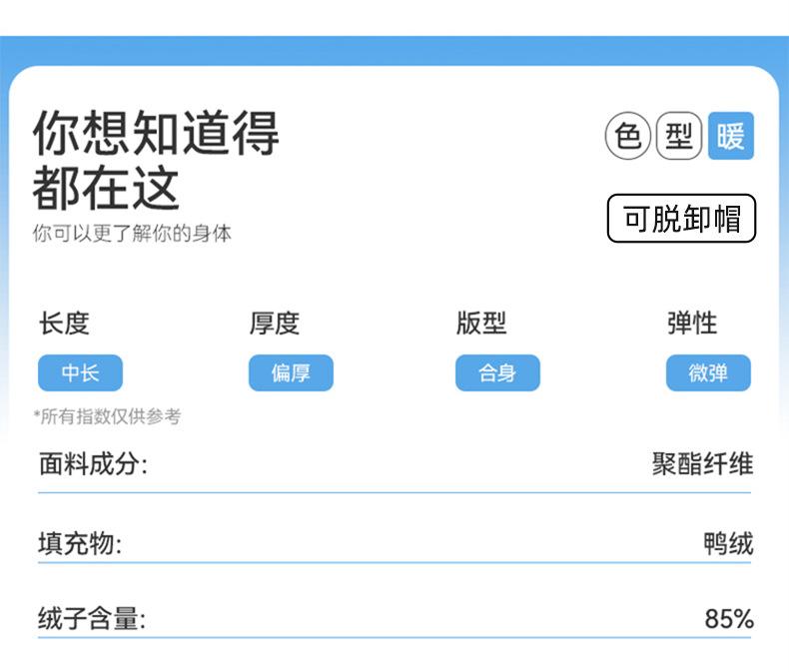Click the 面料成分 row label
This screenshot has width=789, height=672.
(x=92, y=464)
